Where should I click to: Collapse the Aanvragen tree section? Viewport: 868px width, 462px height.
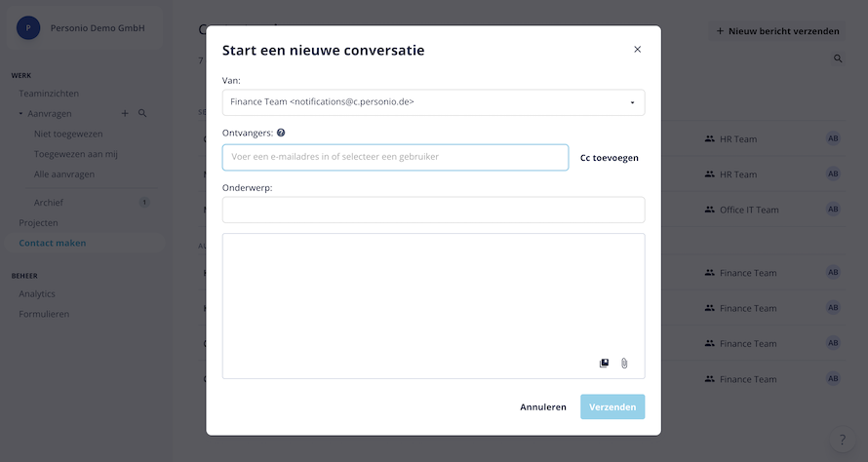(21, 114)
